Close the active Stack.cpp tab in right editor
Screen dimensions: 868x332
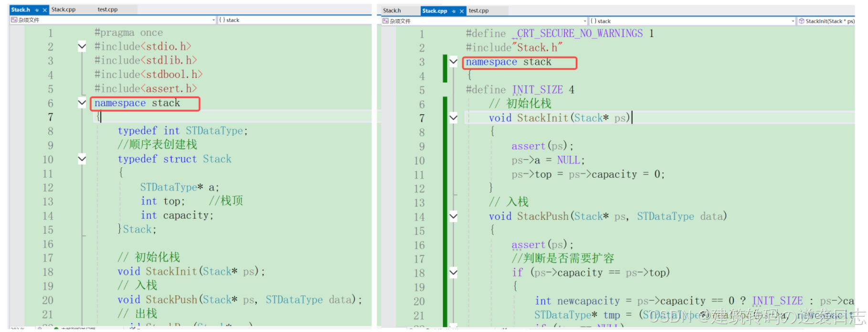point(462,11)
